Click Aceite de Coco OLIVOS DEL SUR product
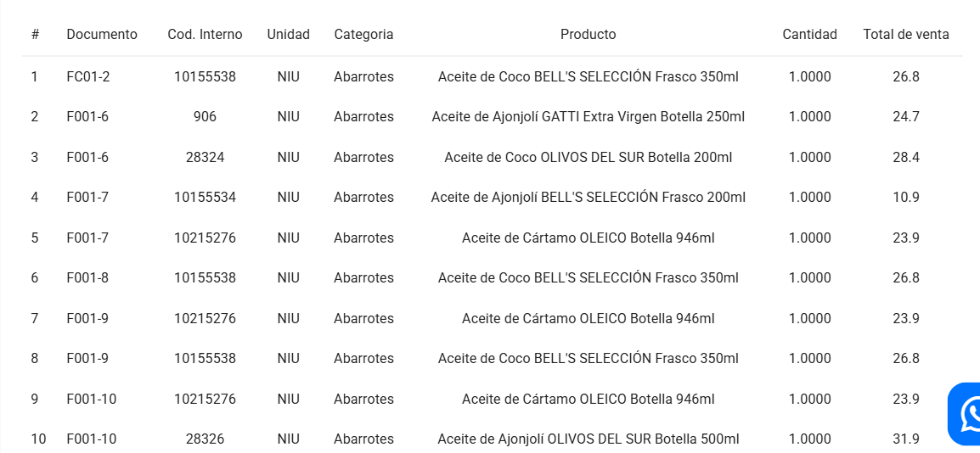Image resolution: width=980 pixels, height=453 pixels. click(588, 157)
